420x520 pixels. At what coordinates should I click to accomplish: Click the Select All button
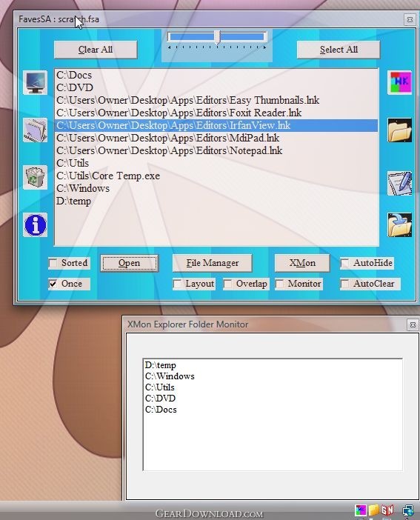coord(339,50)
